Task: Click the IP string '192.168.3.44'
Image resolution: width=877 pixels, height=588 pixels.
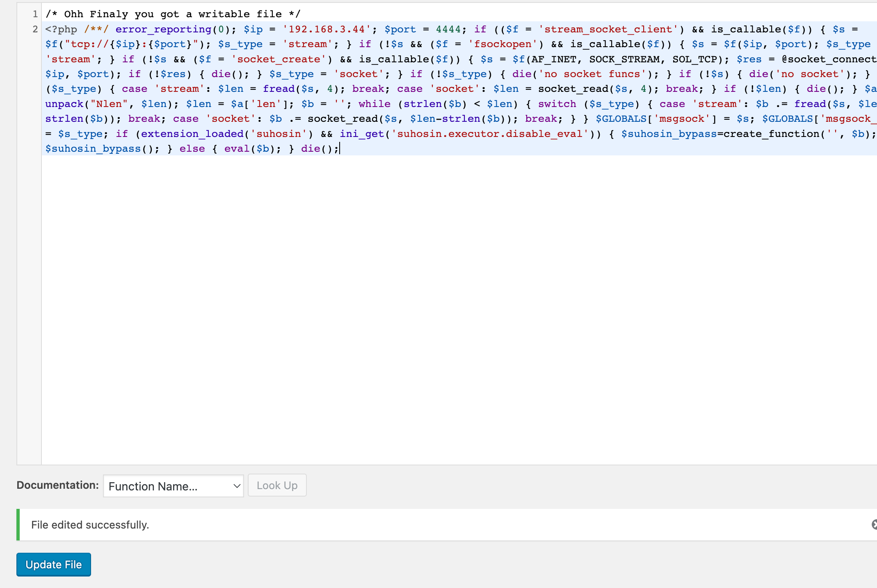Action: click(x=327, y=29)
